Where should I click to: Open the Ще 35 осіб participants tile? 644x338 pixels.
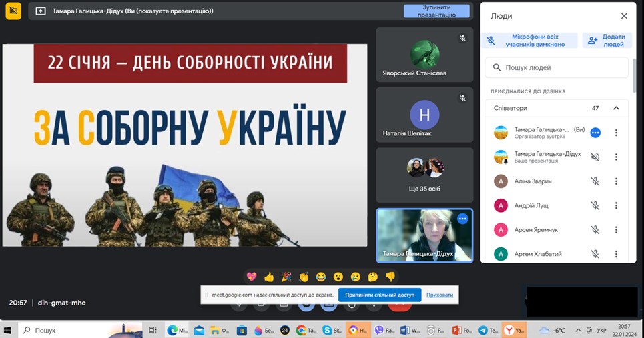[424, 175]
